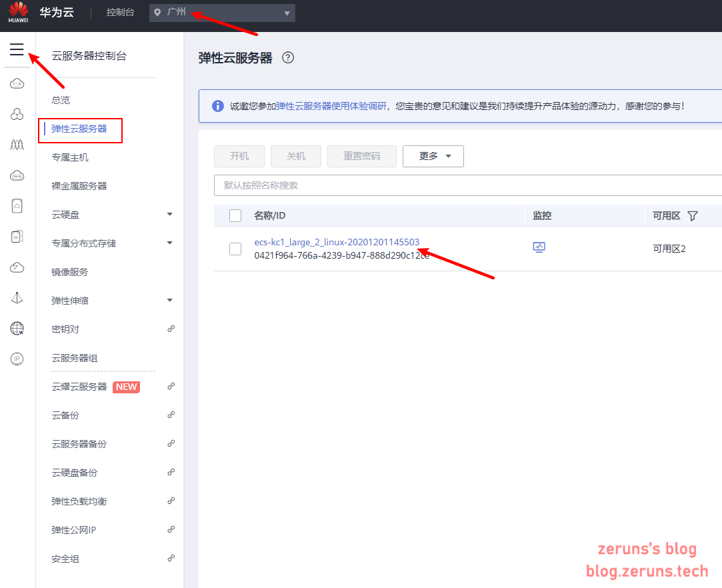Expand the 云硬盘 submenu arrow
Screen dimensions: 722x588
169,214
